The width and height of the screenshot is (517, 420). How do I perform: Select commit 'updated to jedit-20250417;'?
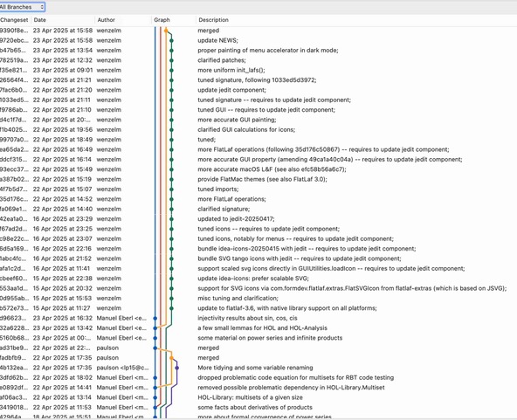(258, 219)
